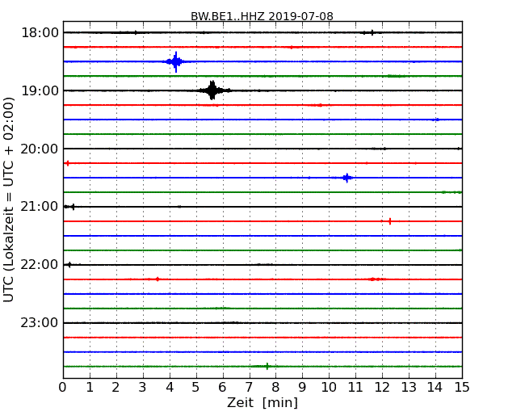
Task: Click the red spike near minute 12 after 21:00
Action: [x=390, y=221]
